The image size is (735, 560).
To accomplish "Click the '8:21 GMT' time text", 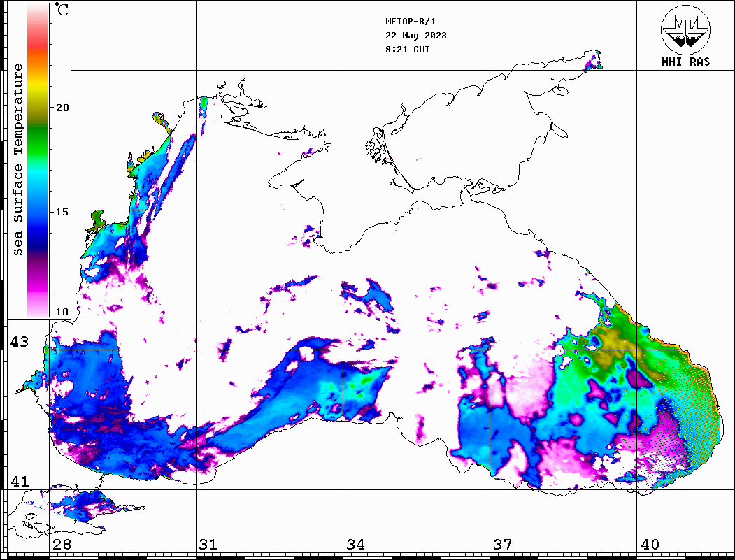I will (x=407, y=49).
